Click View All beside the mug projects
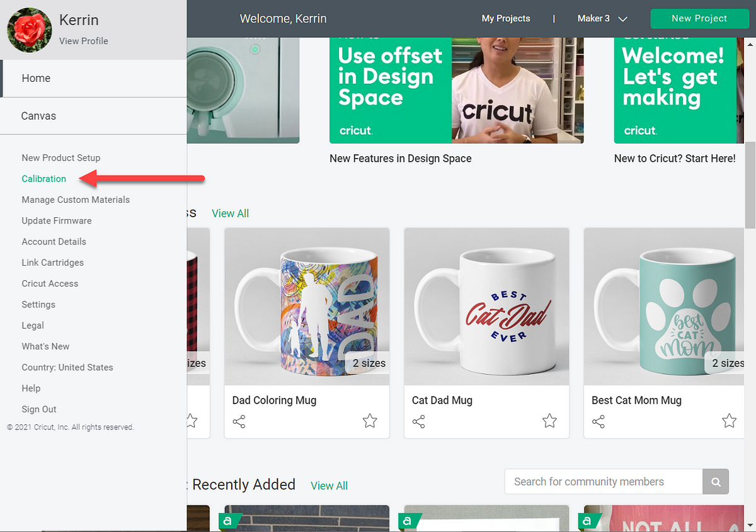This screenshot has width=756, height=532. pyautogui.click(x=231, y=213)
